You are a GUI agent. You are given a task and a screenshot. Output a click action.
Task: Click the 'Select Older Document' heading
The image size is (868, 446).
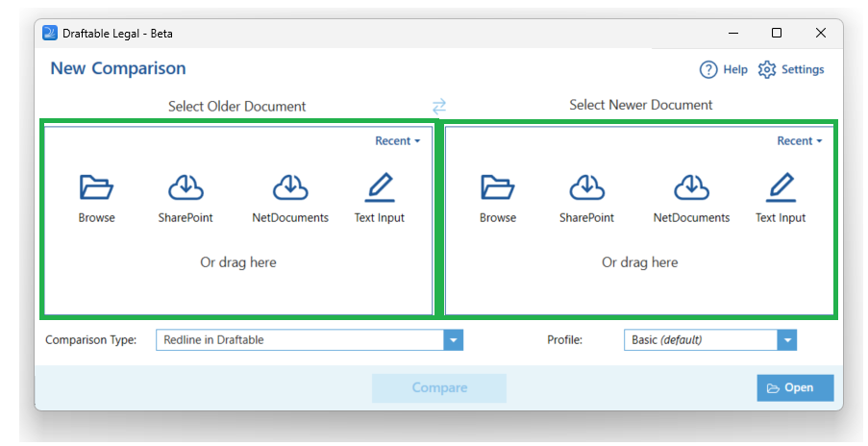click(236, 107)
